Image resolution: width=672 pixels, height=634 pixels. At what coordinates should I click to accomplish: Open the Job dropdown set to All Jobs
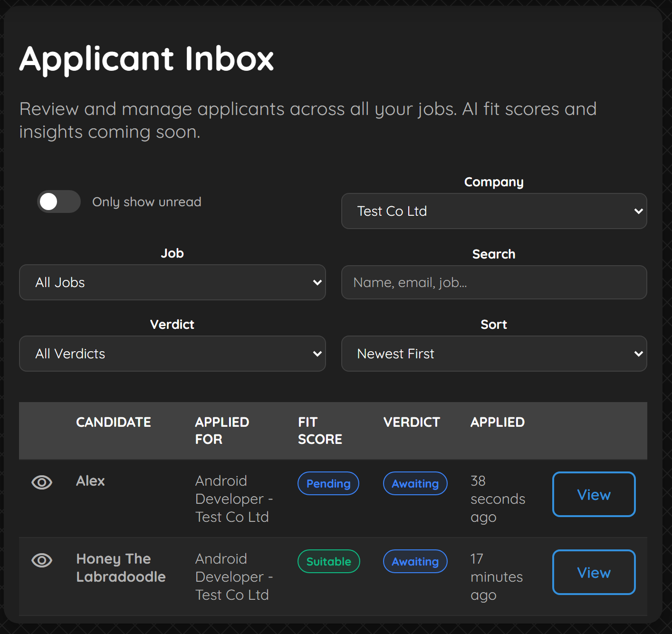[172, 282]
